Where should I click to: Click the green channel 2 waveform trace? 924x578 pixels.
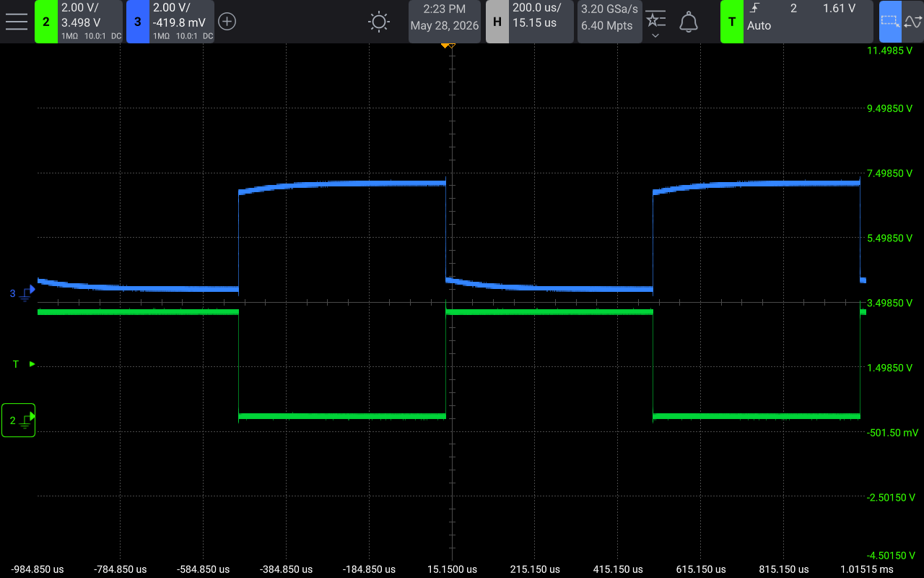click(342, 415)
